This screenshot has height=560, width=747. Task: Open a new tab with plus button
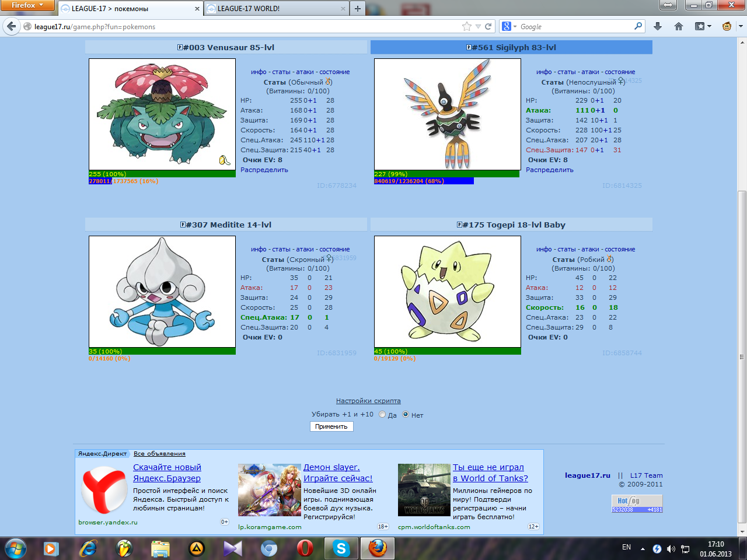(358, 8)
